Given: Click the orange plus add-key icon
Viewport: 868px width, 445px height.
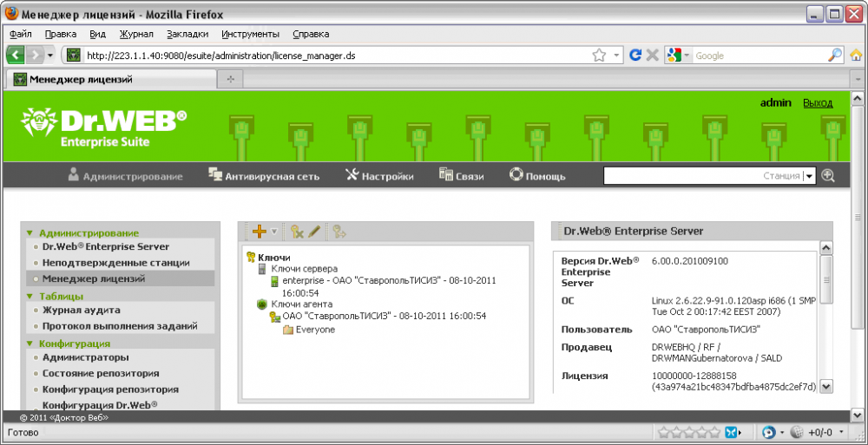Looking at the screenshot, I should pyautogui.click(x=259, y=232).
